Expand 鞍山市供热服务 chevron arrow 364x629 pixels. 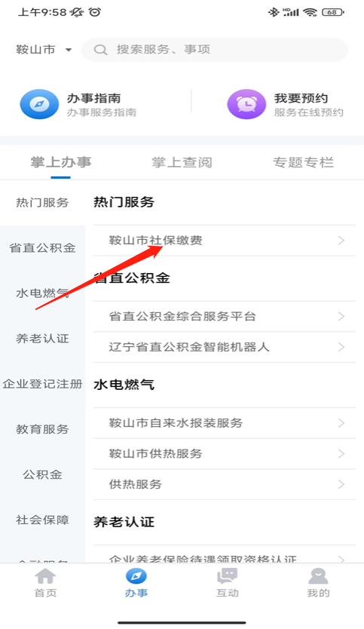pyautogui.click(x=341, y=453)
